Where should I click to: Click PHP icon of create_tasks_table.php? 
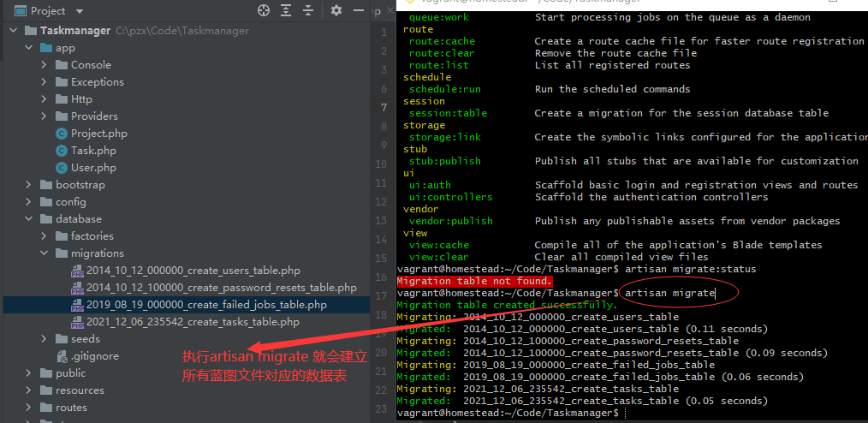tap(77, 322)
